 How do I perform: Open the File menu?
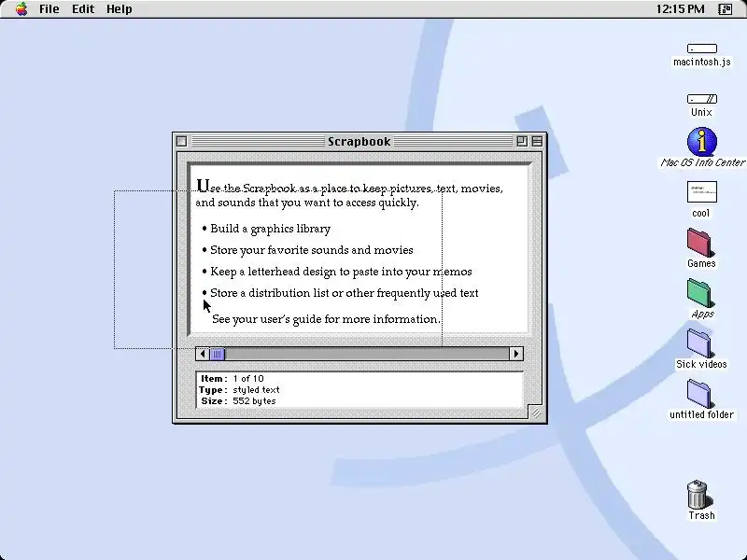(x=49, y=9)
